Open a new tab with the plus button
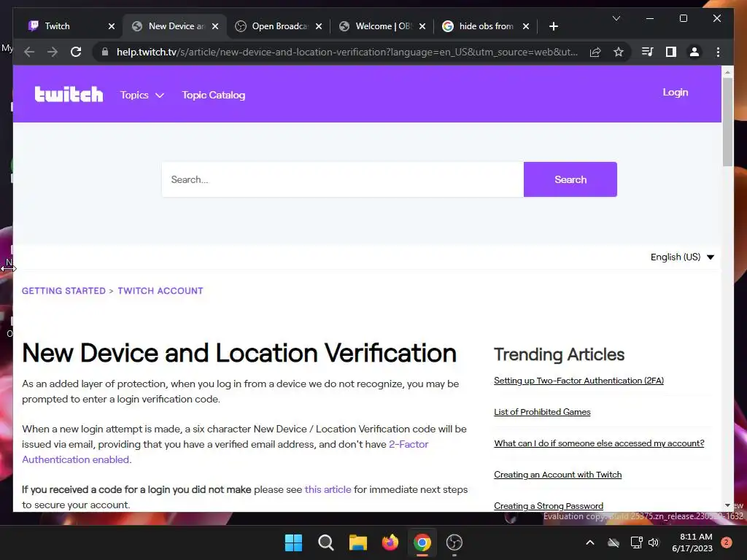Image resolution: width=747 pixels, height=560 pixels. click(553, 26)
